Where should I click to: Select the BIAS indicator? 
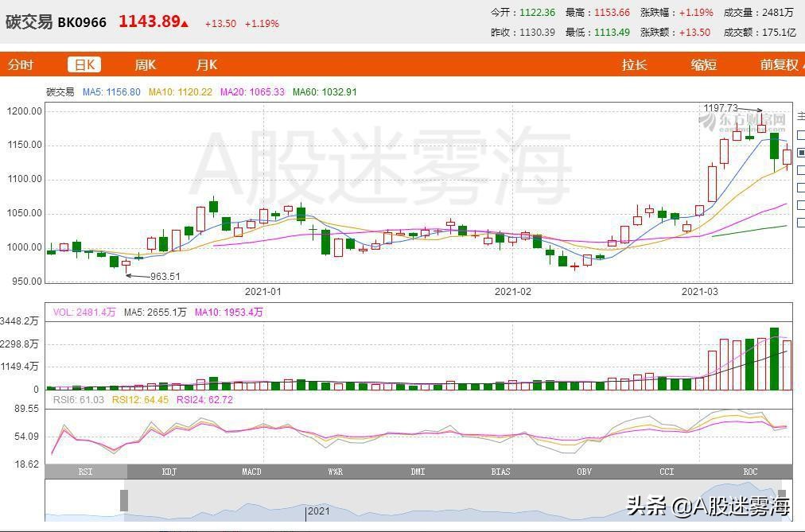click(500, 471)
